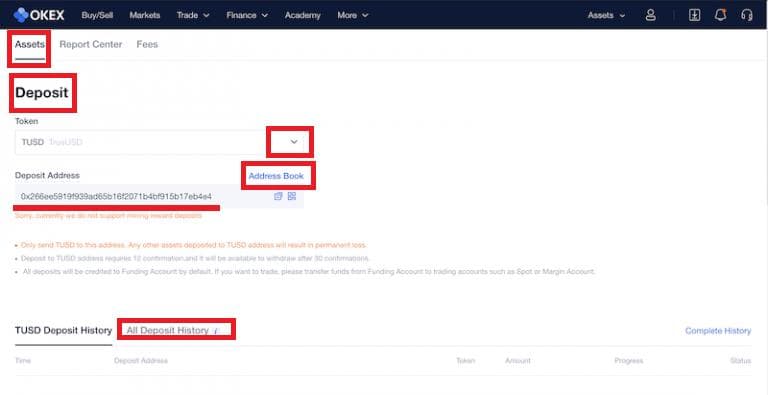The width and height of the screenshot is (768, 395).
Task: Click the Funding Account notice text
Action: coord(309,271)
